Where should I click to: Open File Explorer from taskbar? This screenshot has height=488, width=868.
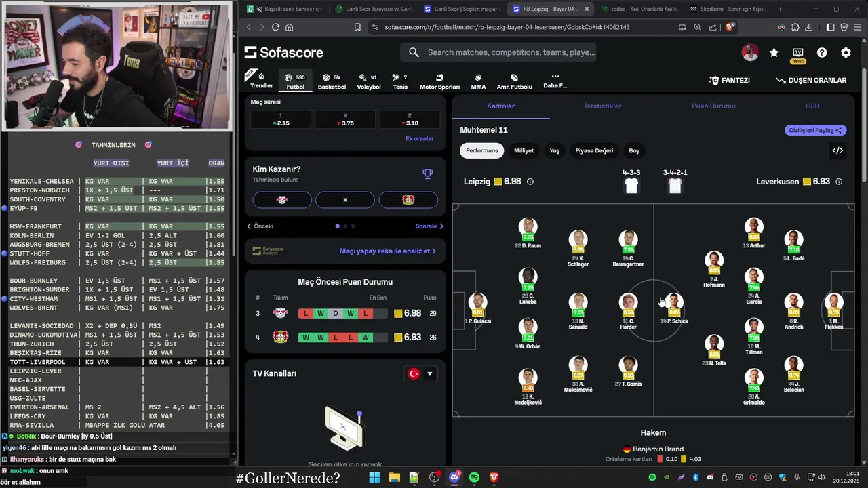pyautogui.click(x=394, y=477)
